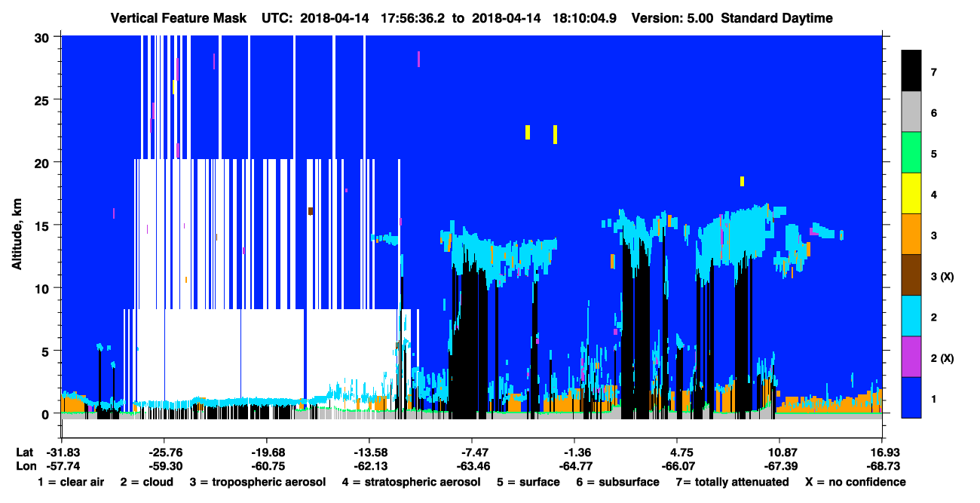The height and width of the screenshot is (503, 980).
Task: Click latitude value -19.68
Action: [267, 452]
